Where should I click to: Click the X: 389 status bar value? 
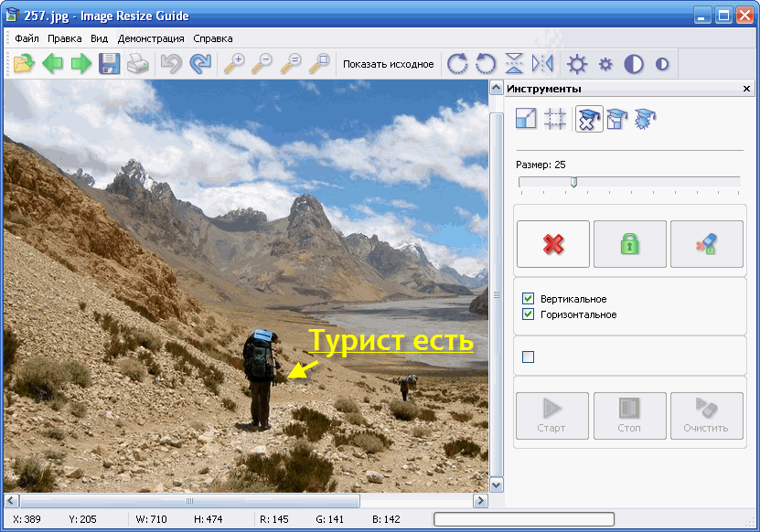27,519
